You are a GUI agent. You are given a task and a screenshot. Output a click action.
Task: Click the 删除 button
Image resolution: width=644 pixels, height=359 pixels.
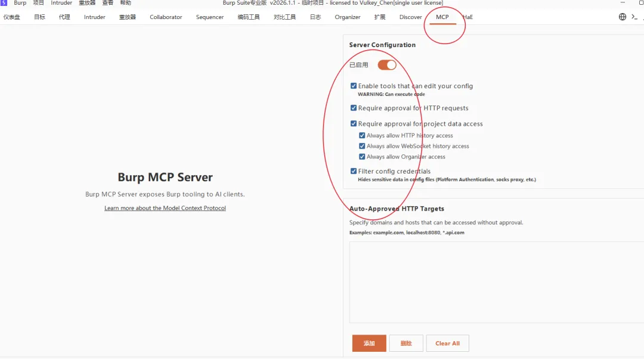tap(406, 343)
